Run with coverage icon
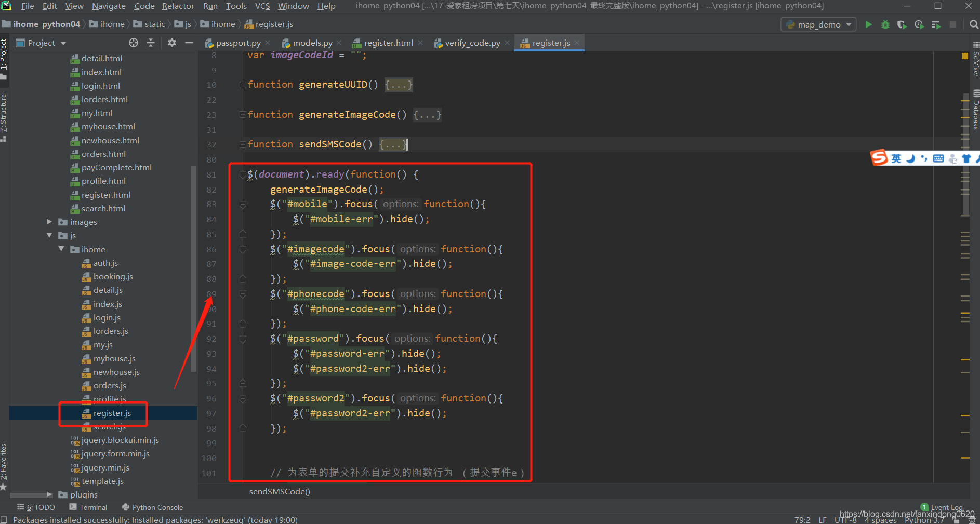The height and width of the screenshot is (524, 980). [902, 24]
